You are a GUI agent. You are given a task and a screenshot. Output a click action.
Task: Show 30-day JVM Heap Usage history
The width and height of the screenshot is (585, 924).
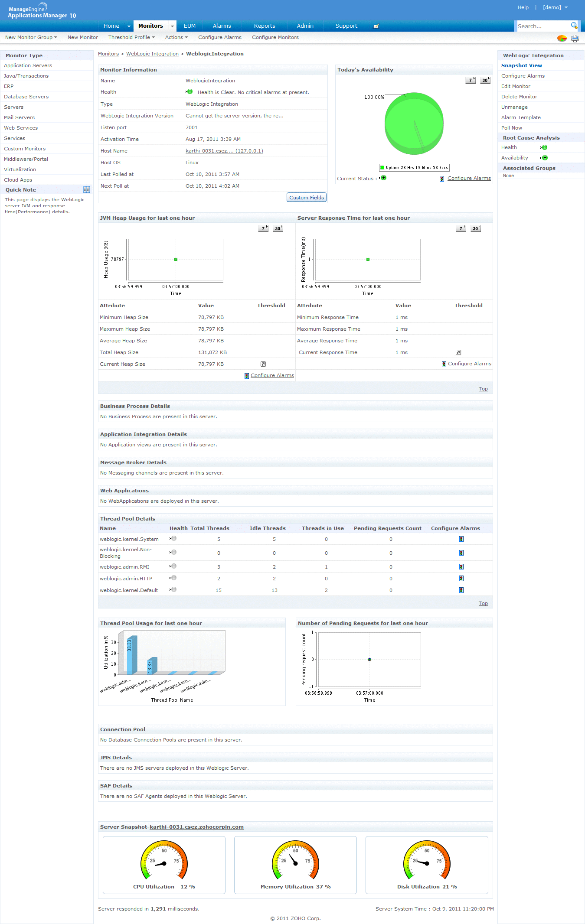click(278, 228)
